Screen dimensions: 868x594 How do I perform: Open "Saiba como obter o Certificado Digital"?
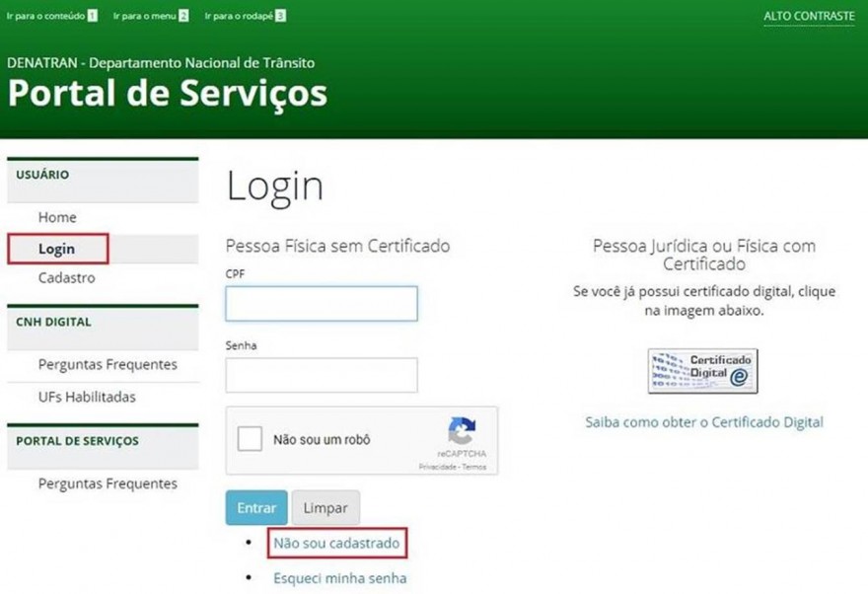[703, 422]
